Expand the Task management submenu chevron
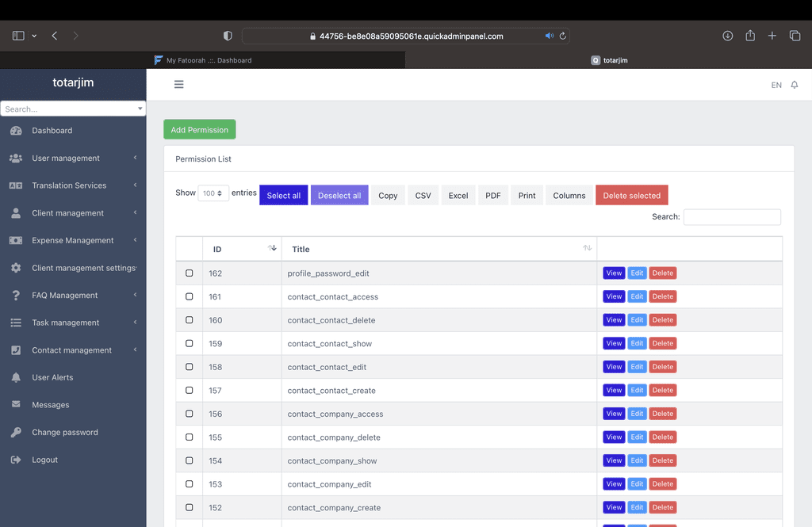 (x=135, y=322)
